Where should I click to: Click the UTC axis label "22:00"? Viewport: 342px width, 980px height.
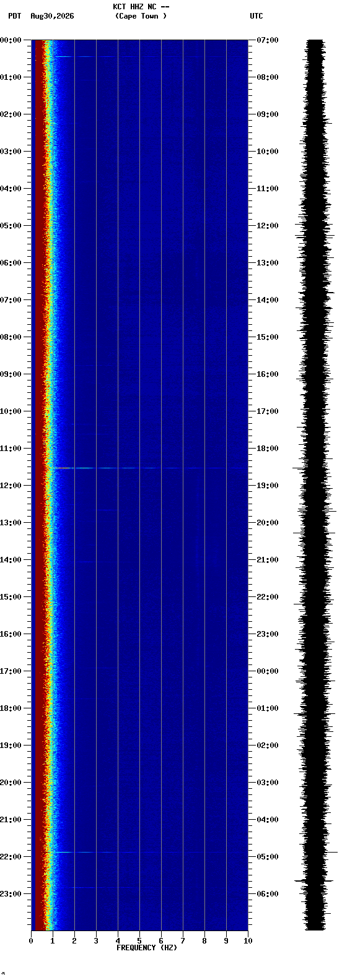268,597
